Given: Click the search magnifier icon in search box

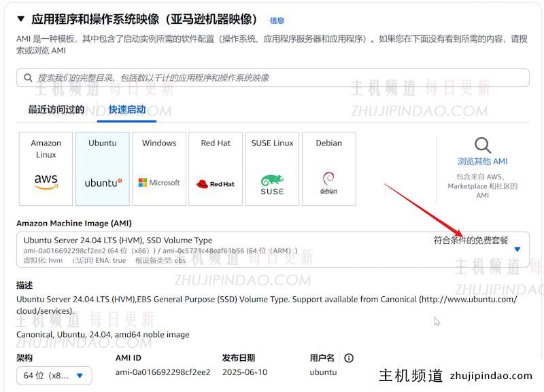Looking at the screenshot, I should tap(28, 77).
